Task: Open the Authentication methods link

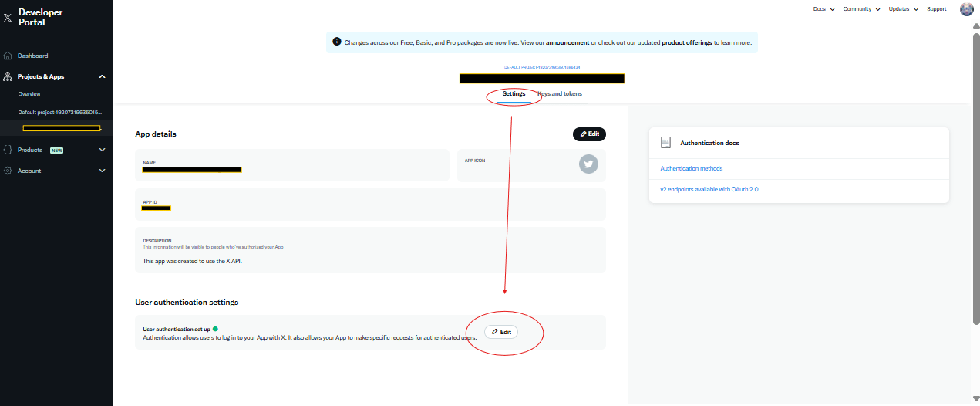Action: point(692,168)
